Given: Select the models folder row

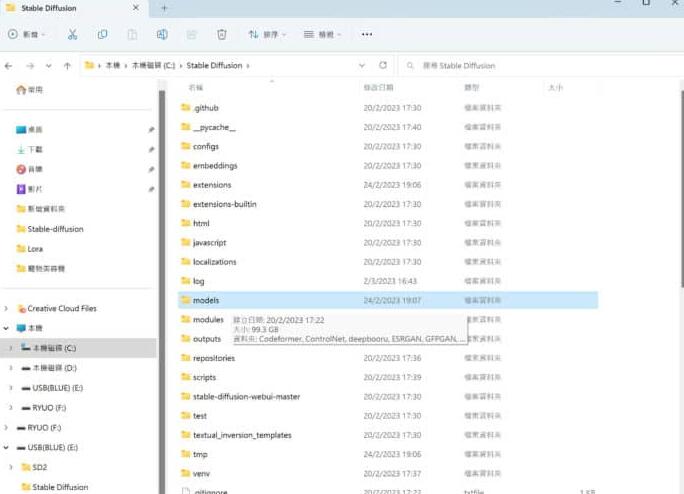Looking at the screenshot, I should [388, 300].
